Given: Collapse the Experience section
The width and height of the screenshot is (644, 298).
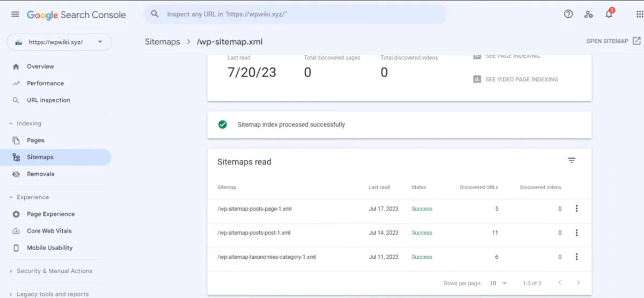Looking at the screenshot, I should click(11, 197).
